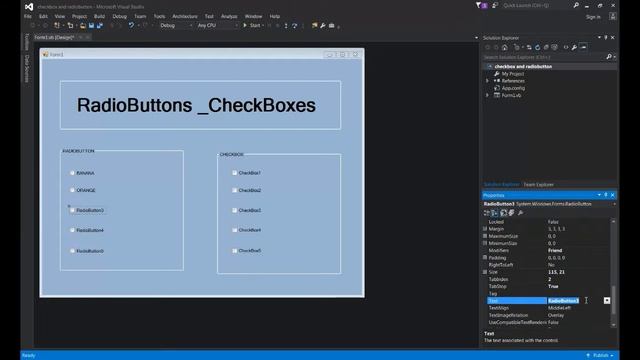Open the Toolbox side tab
Image resolution: width=640 pixels, height=360 pixels.
pos(27,42)
